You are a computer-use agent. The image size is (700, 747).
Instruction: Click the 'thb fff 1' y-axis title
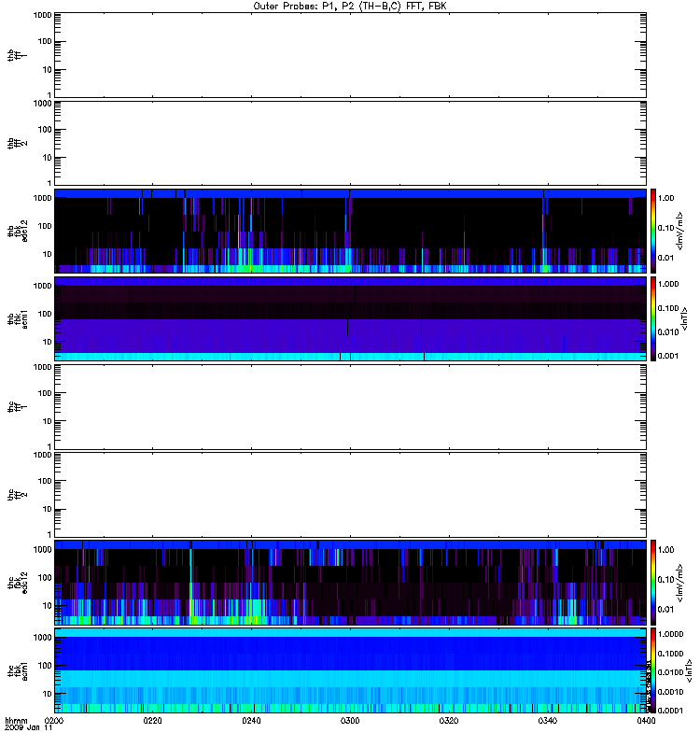click(18, 55)
